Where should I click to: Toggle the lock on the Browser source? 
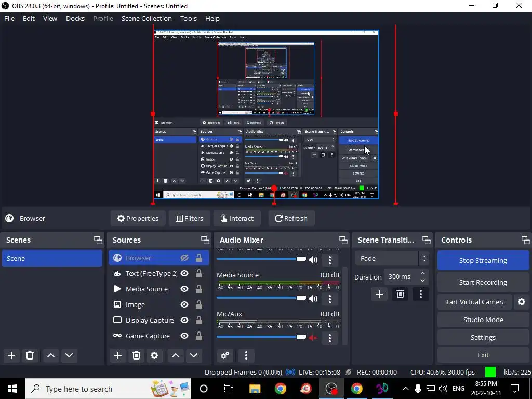click(x=199, y=258)
